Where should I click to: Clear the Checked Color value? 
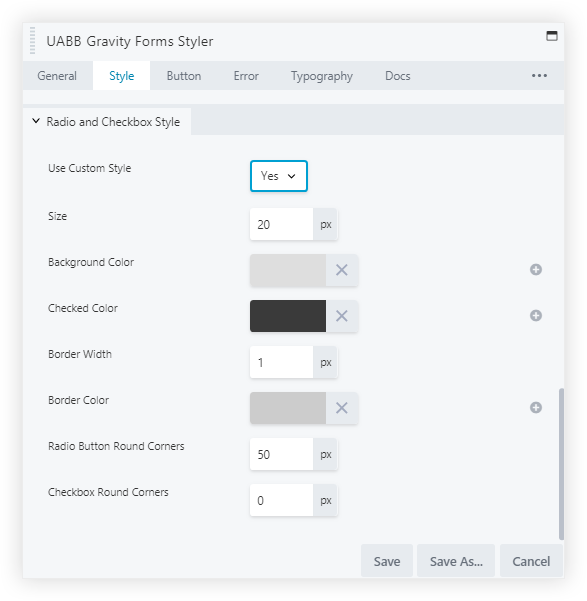(x=342, y=316)
